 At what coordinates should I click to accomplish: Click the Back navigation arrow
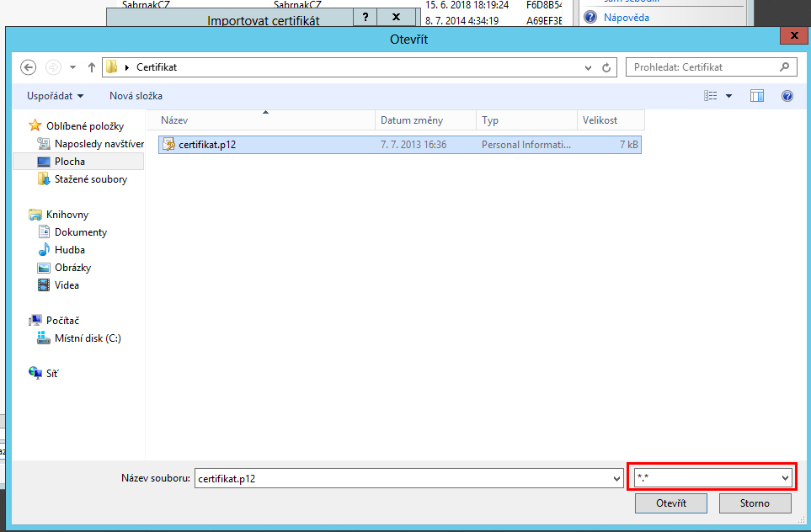tap(29, 67)
